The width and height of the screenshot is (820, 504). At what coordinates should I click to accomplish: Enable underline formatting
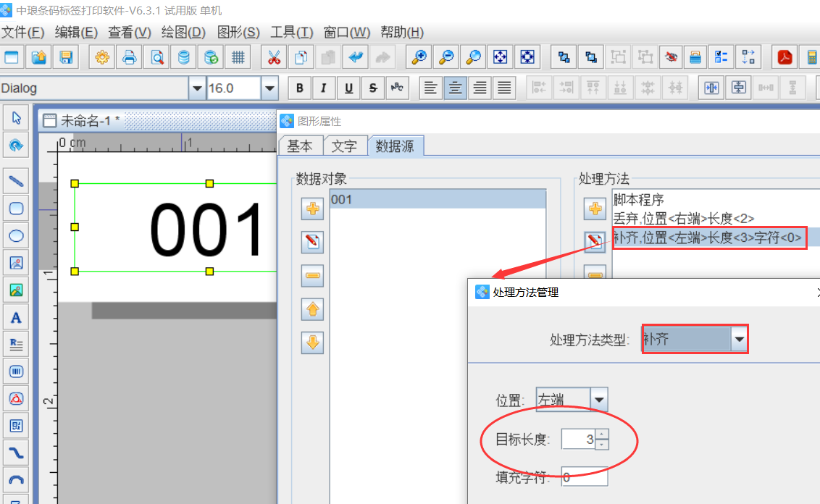(348, 88)
